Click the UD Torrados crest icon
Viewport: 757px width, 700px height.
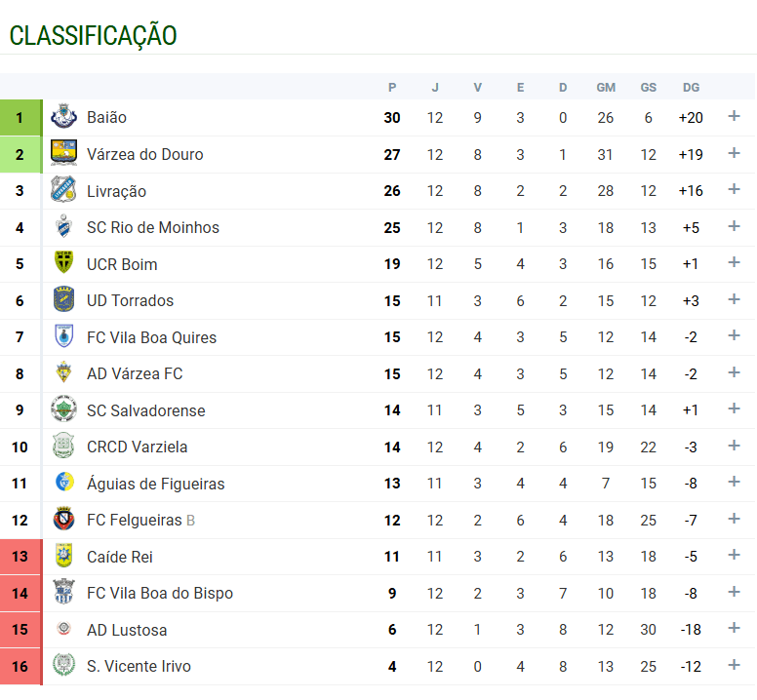63,300
